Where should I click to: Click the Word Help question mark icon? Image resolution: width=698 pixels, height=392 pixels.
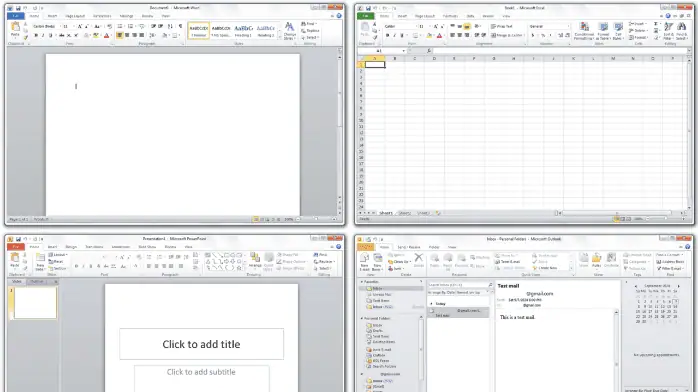pos(339,16)
